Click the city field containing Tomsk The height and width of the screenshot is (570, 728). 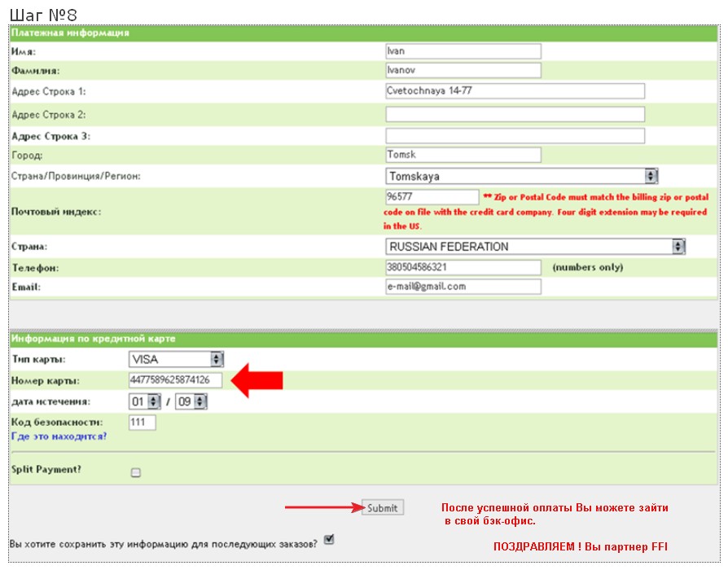click(463, 155)
